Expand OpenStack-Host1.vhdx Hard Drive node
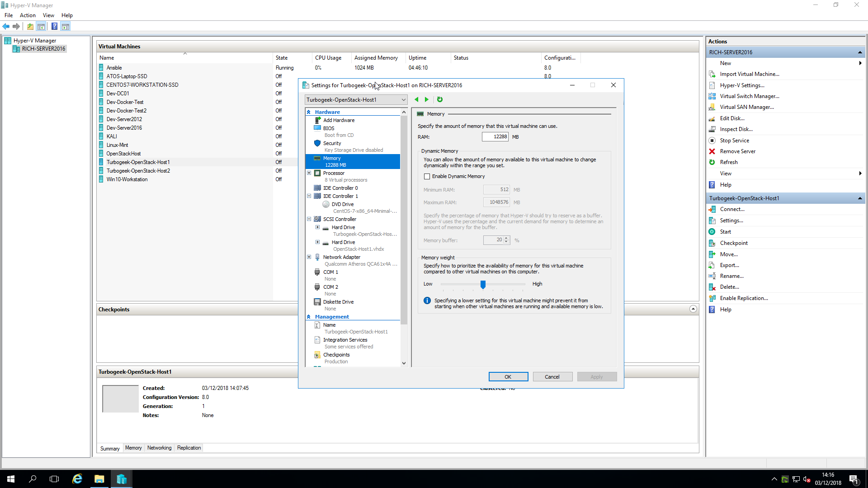868x488 pixels. tap(317, 242)
